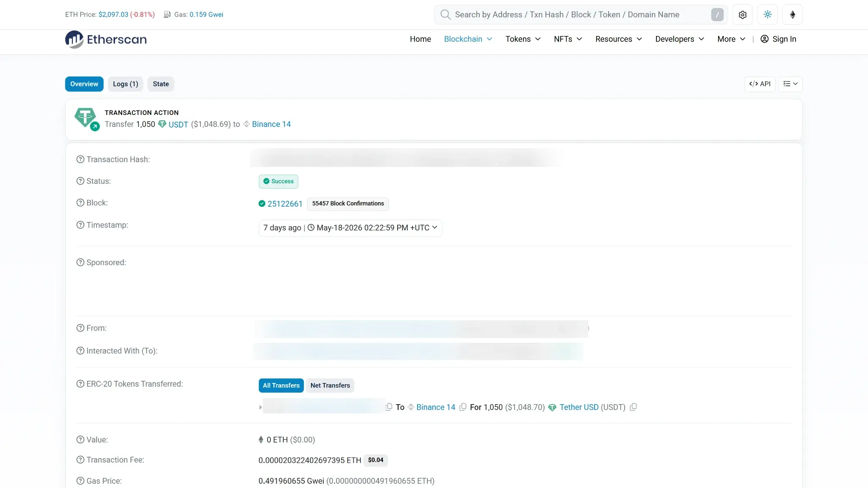868x488 pixels.
Task: Click help icon beside Gas Price
Action: click(80, 481)
